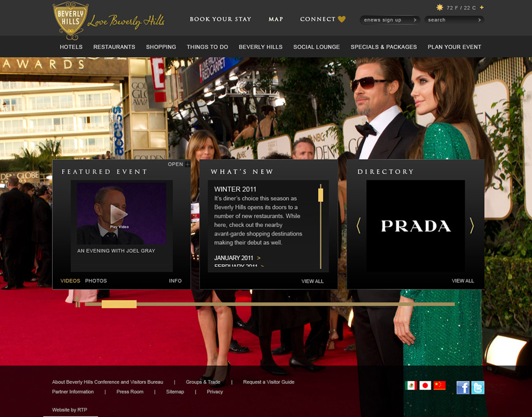Show previous directory listing
This screenshot has height=417, width=532.
point(359,226)
